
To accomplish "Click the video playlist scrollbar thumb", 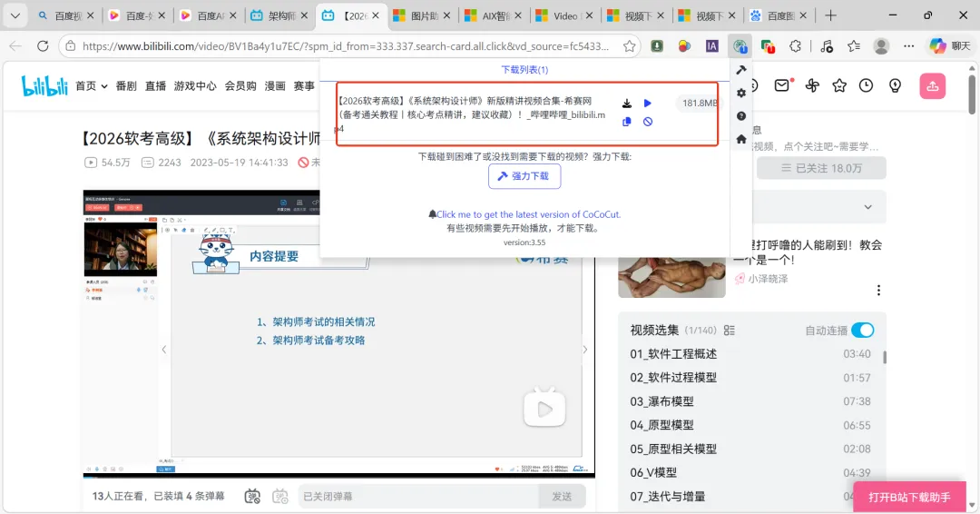I will point(885,357).
